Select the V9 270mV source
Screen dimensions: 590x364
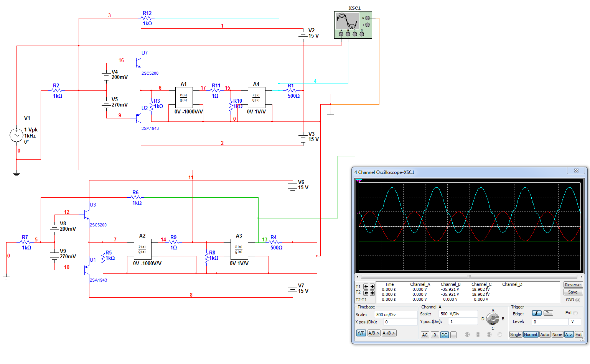pos(54,256)
